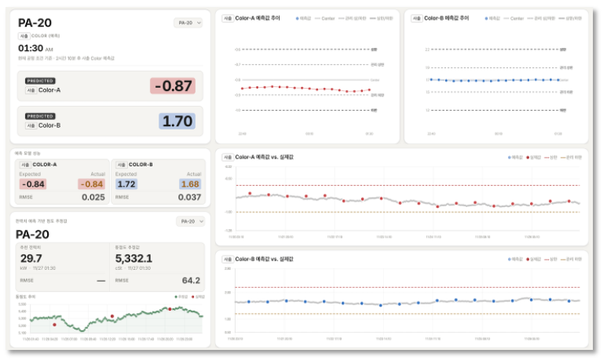Click the 사출 tag beside Color-B vs chart title
Screen dimensions: 607x364
[x=228, y=259]
